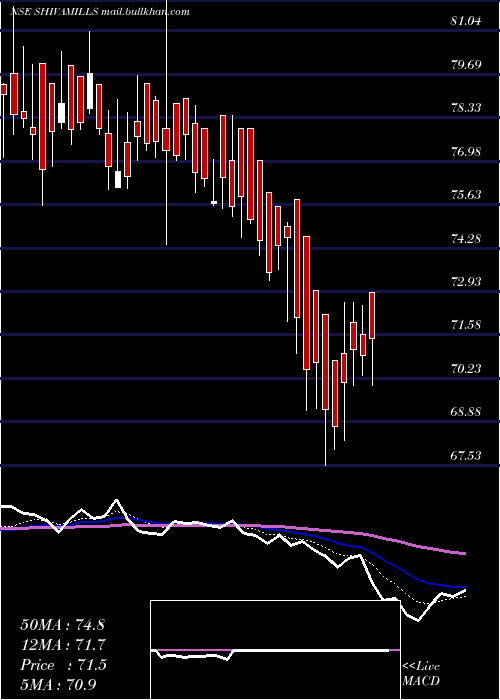The image size is (500, 700).
Task: Click the 5MA : 70.9 readout
Action: [x=58, y=684]
